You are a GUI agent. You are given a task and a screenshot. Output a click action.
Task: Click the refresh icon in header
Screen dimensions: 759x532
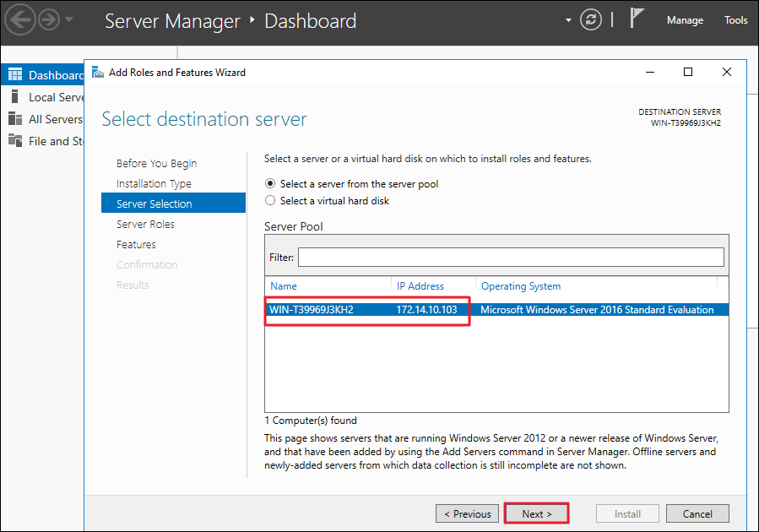pos(590,20)
